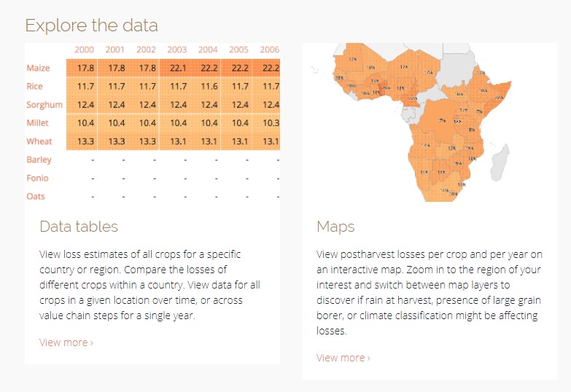Viewport: 571px width, 392px height.
Task: Click the Fonio row label
Action: pos(38,178)
